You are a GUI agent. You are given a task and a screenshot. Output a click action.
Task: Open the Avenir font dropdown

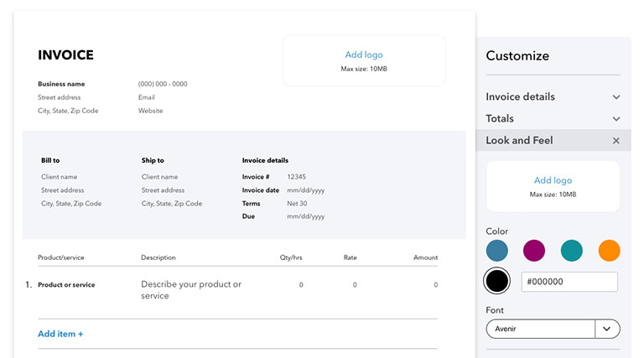(607, 329)
